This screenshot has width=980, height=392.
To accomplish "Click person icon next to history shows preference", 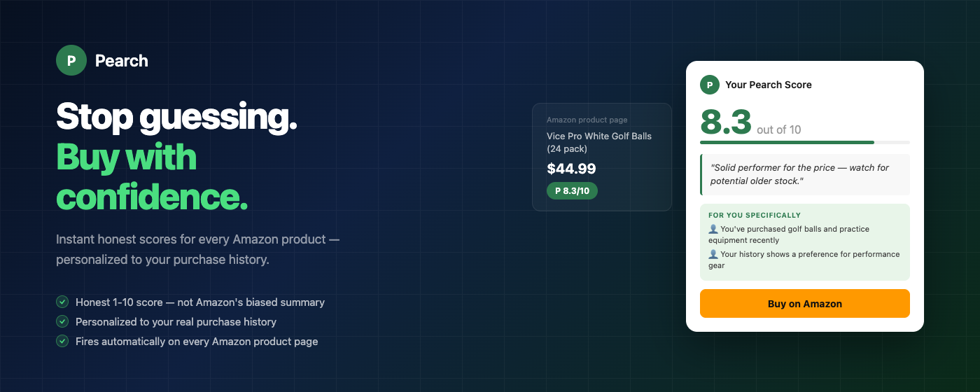I will [x=713, y=254].
